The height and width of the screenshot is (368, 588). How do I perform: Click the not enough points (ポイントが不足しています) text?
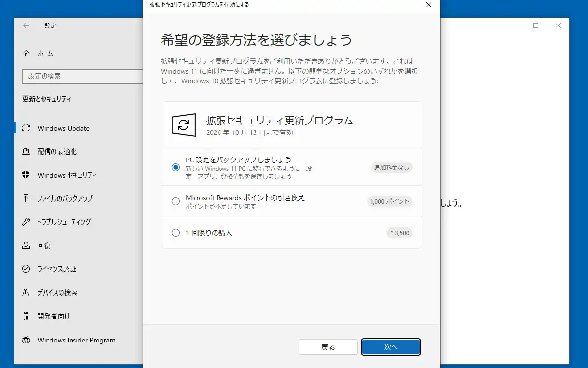[x=221, y=207]
